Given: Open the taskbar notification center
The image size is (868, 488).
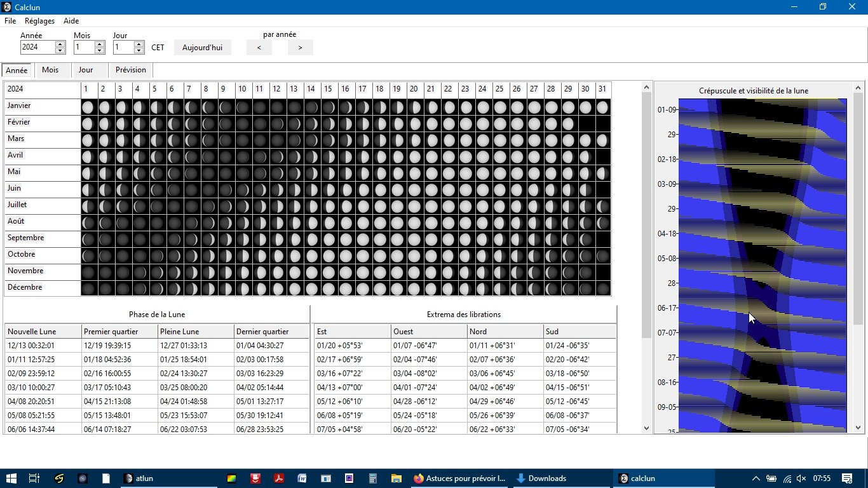Looking at the screenshot, I should pyautogui.click(x=847, y=478).
